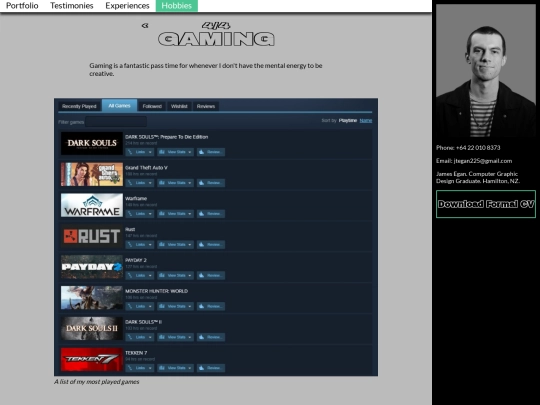
Task: Open the Warframe game thumbnail
Action: [x=92, y=205]
